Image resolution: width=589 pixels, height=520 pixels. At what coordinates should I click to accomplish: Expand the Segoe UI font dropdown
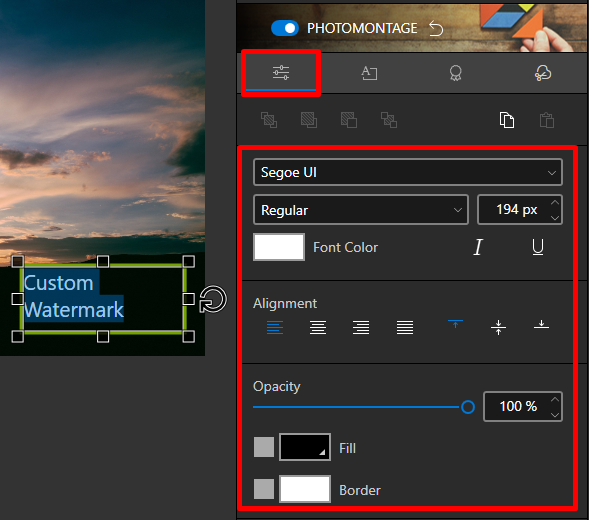pos(408,172)
